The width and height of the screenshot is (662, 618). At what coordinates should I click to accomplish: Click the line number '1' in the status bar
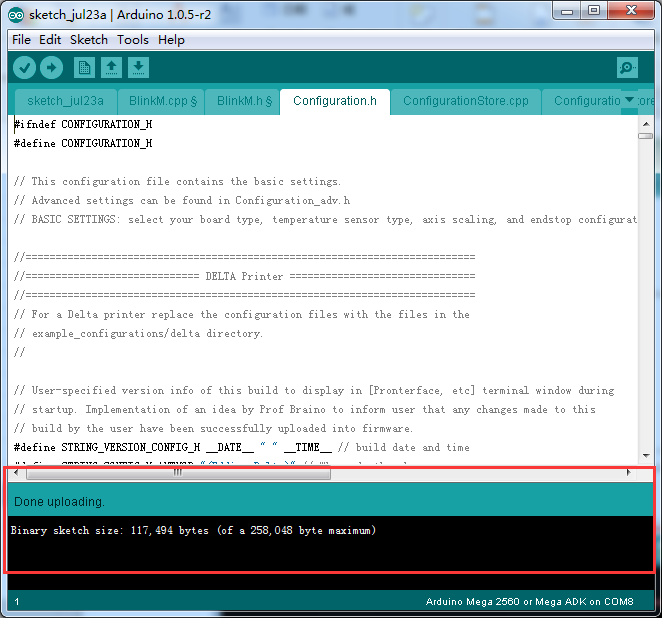[17, 602]
